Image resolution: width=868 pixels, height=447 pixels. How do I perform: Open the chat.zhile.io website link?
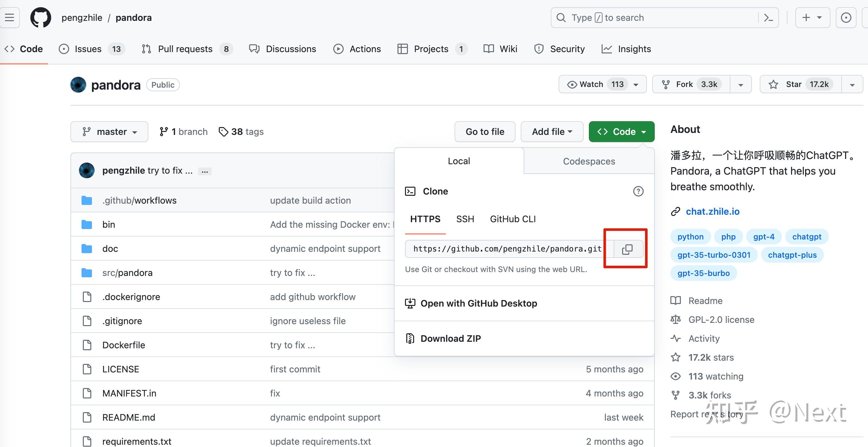point(712,211)
